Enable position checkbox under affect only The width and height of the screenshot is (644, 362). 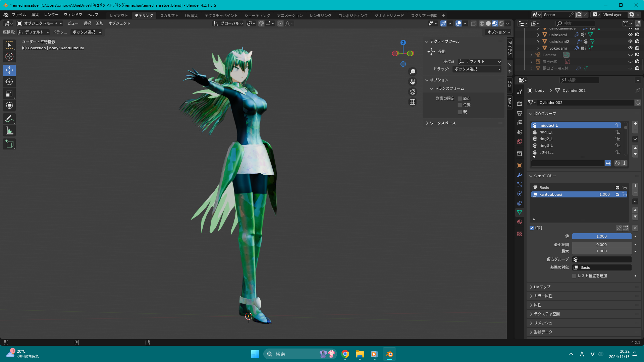[460, 105]
